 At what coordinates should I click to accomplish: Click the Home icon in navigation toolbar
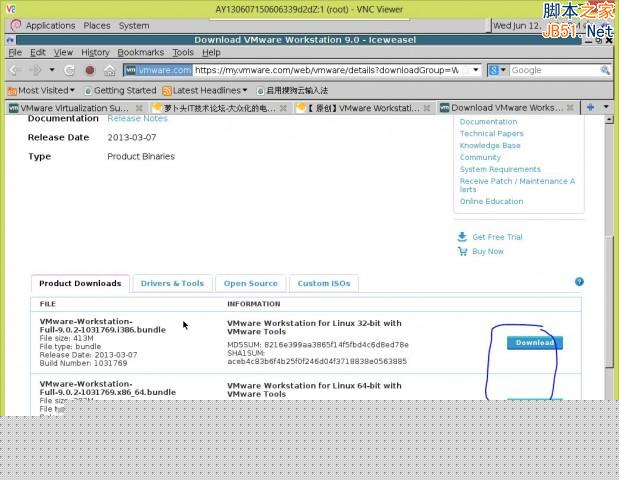click(x=110, y=70)
